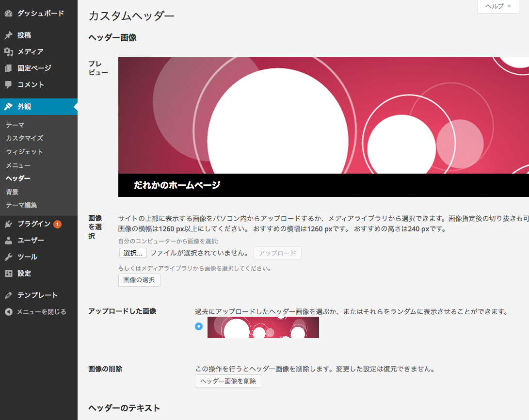Click ファイルが選択されていません。 text
The image size is (529, 420).
pos(200,253)
